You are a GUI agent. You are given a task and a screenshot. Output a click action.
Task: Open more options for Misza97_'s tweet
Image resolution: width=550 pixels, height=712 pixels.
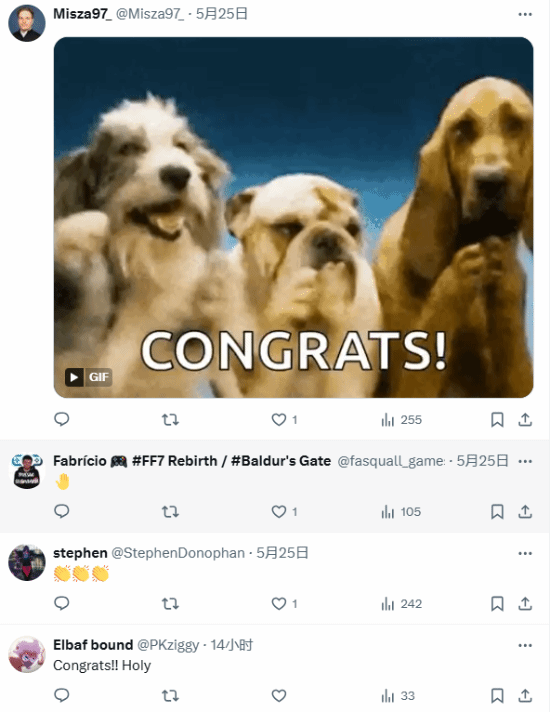[525, 15]
